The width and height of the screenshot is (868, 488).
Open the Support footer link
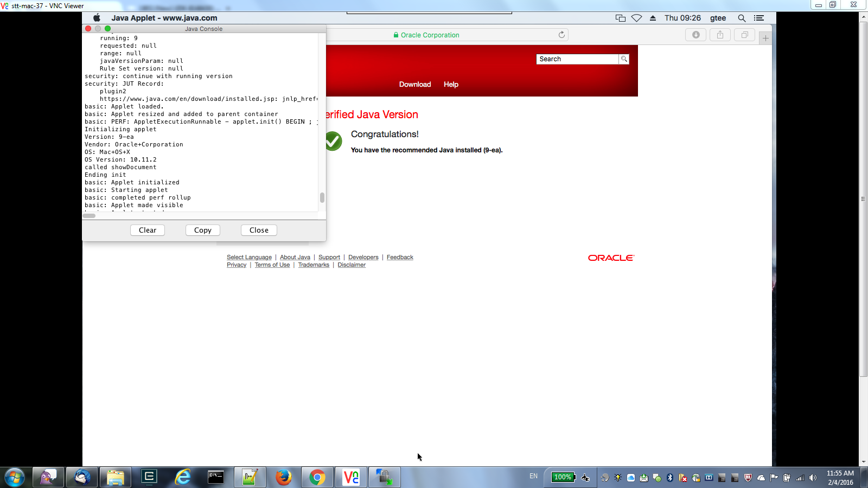tap(329, 258)
